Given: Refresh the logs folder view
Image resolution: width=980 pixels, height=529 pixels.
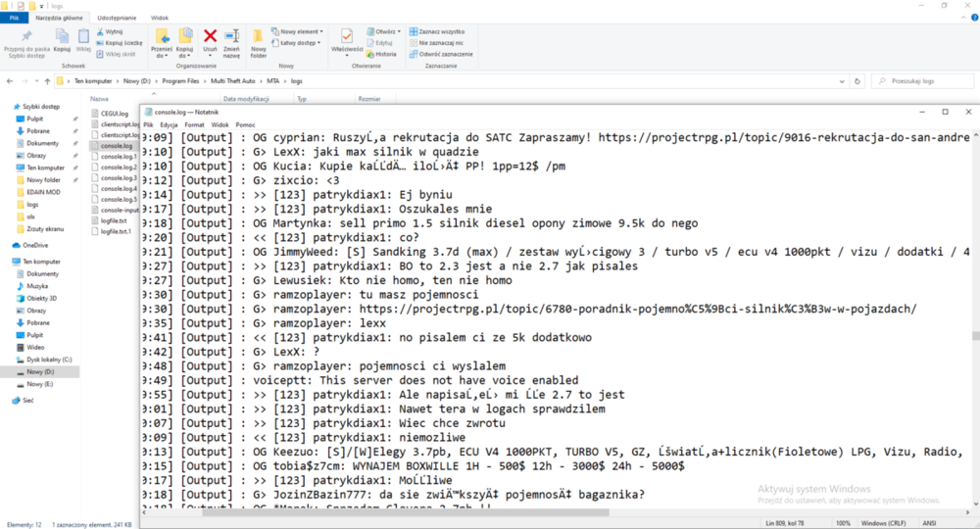Looking at the screenshot, I should pyautogui.click(x=857, y=81).
